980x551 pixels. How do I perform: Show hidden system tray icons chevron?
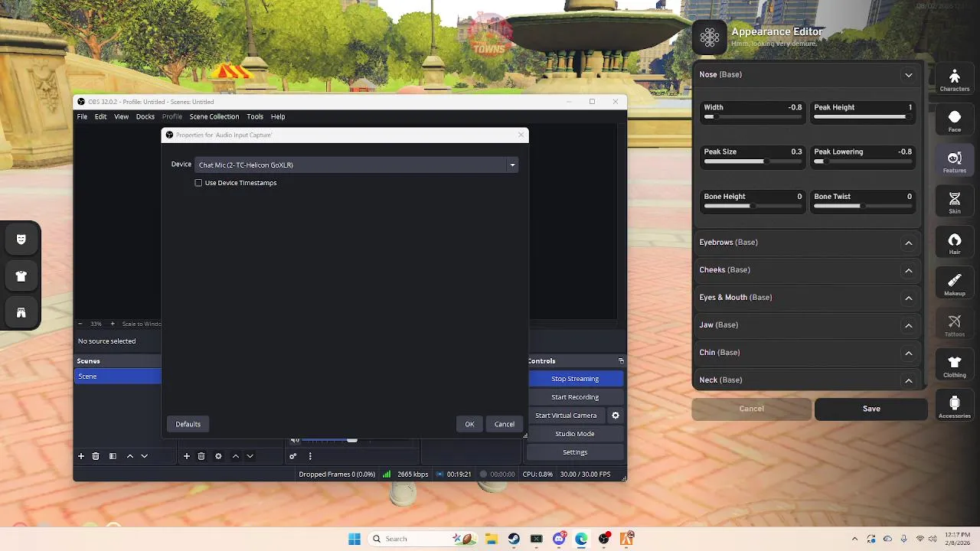coord(854,539)
